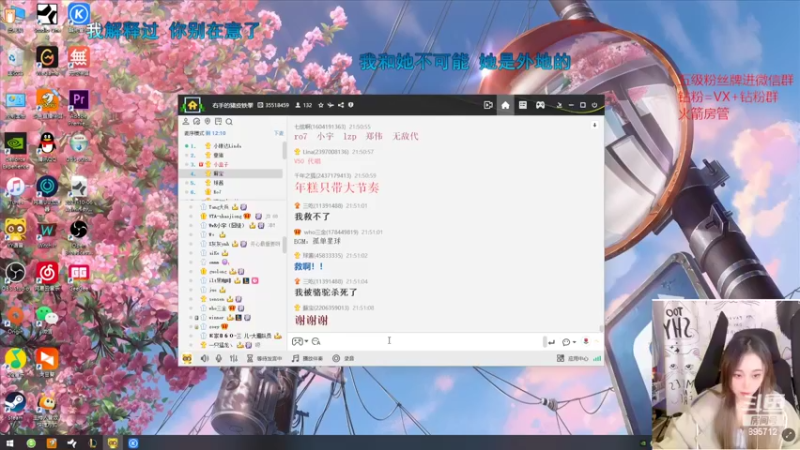Select the highlighted fourth mic queue user
Screen dimensions: 800x450
coord(232,173)
